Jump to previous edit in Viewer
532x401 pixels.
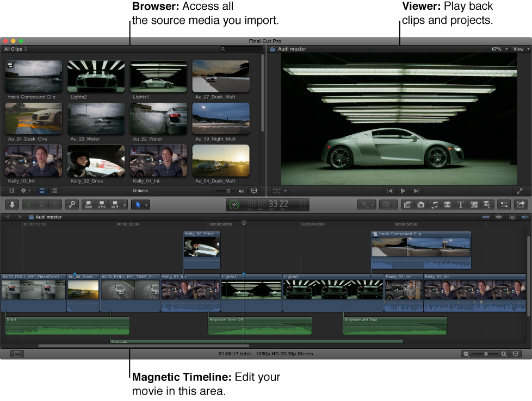coord(390,191)
